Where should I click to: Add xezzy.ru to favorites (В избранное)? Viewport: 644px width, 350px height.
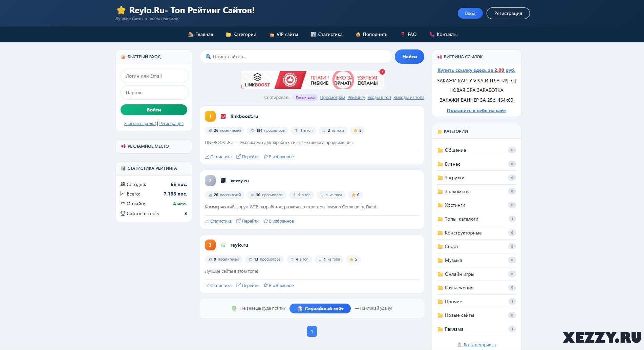click(279, 221)
